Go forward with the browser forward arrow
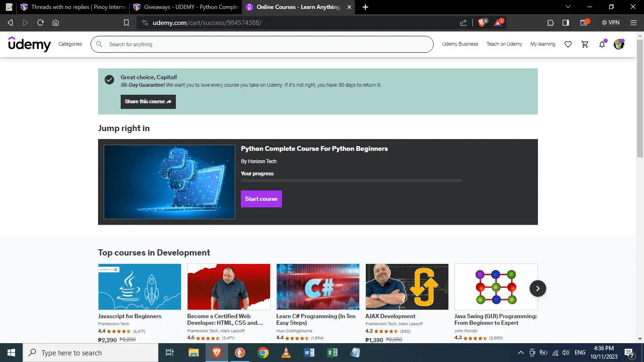This screenshot has height=362, width=644. tap(25, 23)
